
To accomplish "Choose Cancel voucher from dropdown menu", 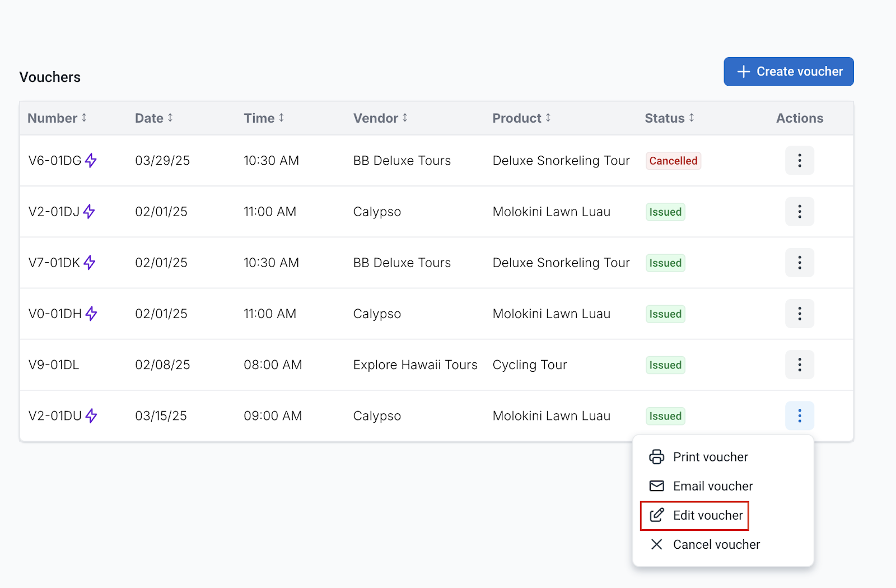I will coord(716,544).
